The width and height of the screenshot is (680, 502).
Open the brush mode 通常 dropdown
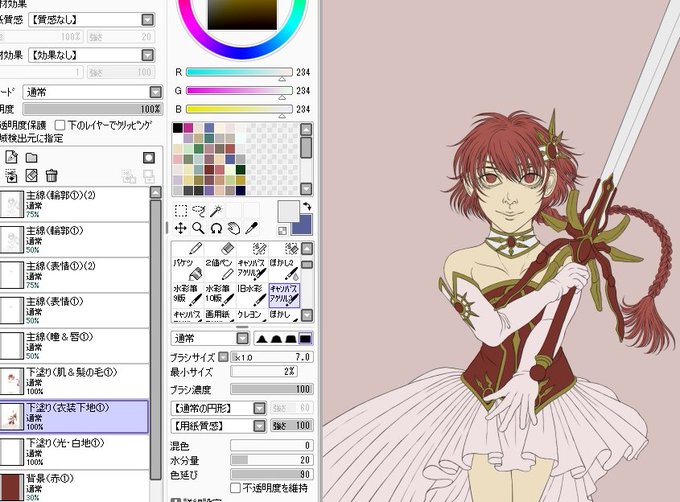click(x=242, y=339)
